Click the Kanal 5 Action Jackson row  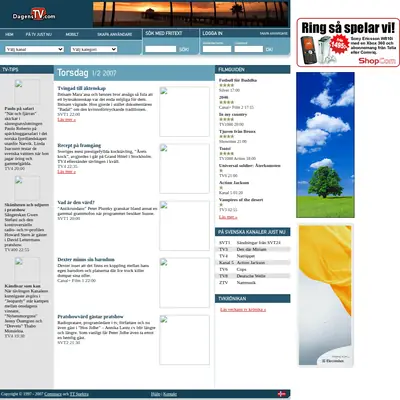click(253, 263)
